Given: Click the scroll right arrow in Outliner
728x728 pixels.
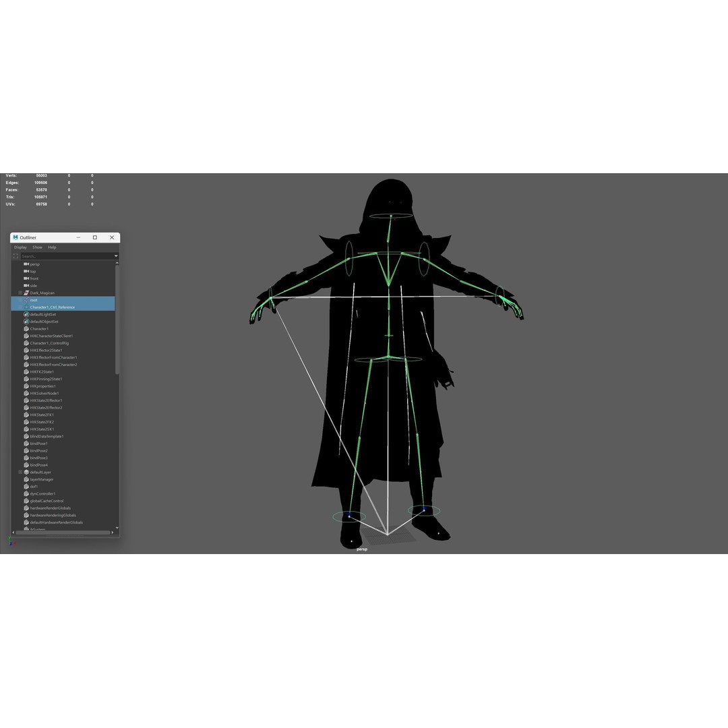Looking at the screenshot, I should tap(113, 533).
